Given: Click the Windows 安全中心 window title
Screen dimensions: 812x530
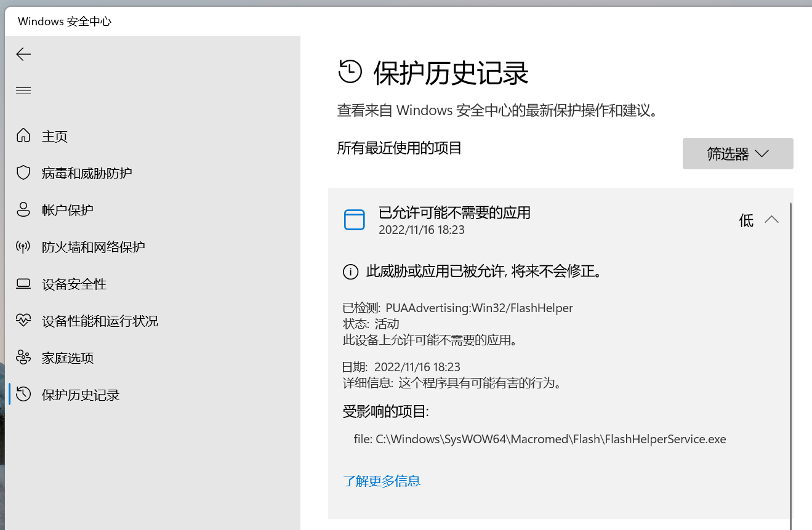Looking at the screenshot, I should pyautogui.click(x=65, y=22).
